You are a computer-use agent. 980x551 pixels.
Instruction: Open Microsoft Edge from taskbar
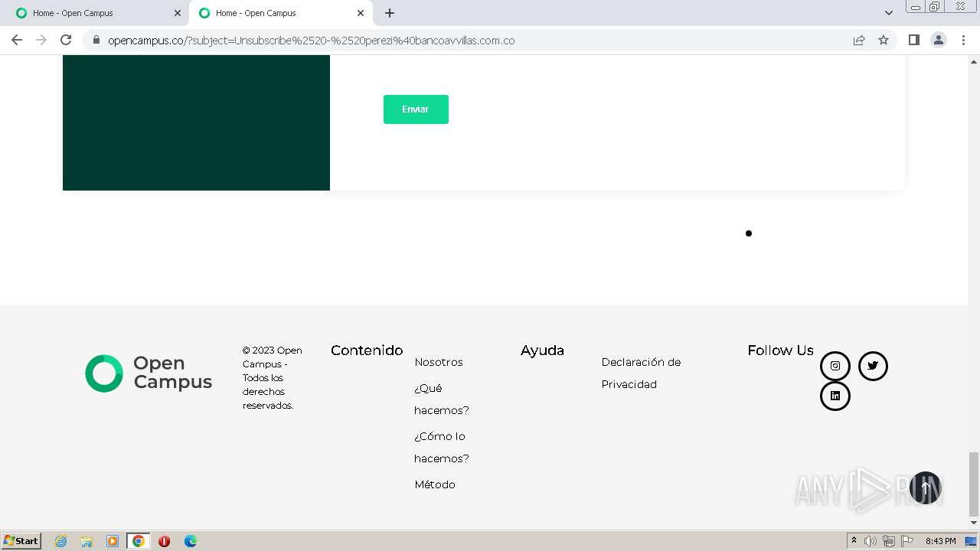point(191,541)
